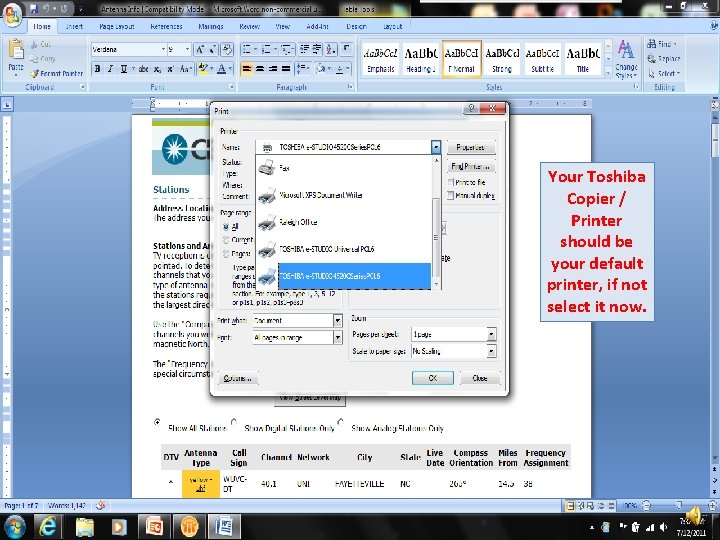Check the Print to file checkbox
The width and height of the screenshot is (720, 540).
click(x=451, y=182)
